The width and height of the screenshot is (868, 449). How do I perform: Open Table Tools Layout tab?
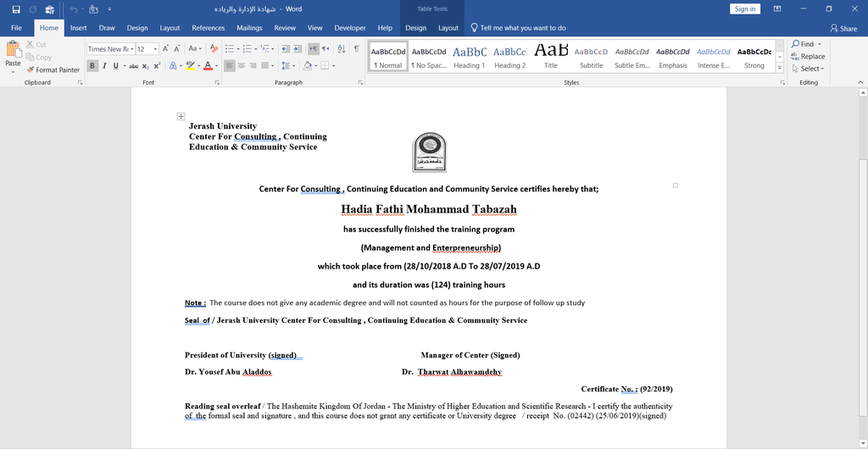(x=448, y=28)
